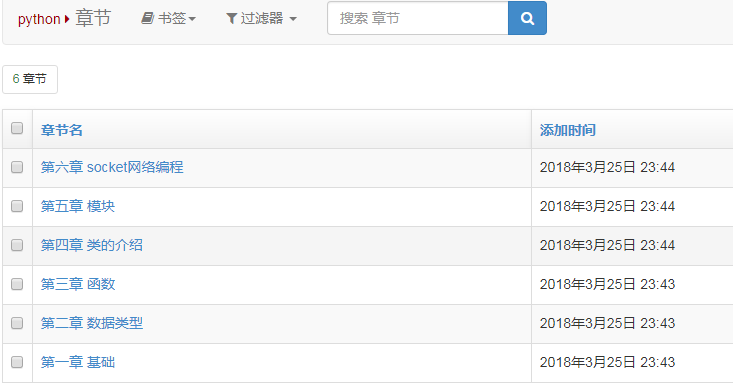733x392 pixels.
Task: Click the time cell in the 第三章 row
Action: (x=632, y=285)
